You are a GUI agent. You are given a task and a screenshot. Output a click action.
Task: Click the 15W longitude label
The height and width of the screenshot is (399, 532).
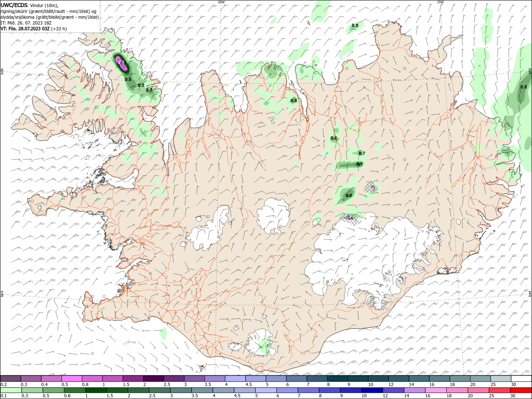pyautogui.click(x=440, y=2)
